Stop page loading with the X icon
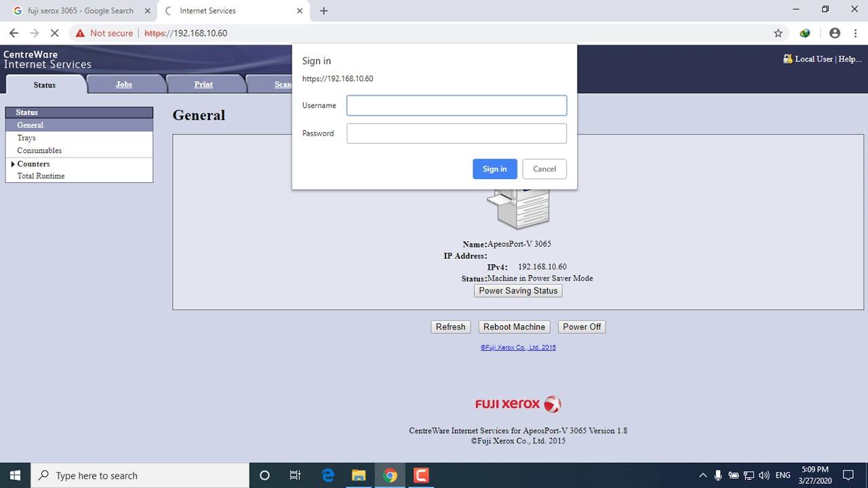 coord(56,33)
